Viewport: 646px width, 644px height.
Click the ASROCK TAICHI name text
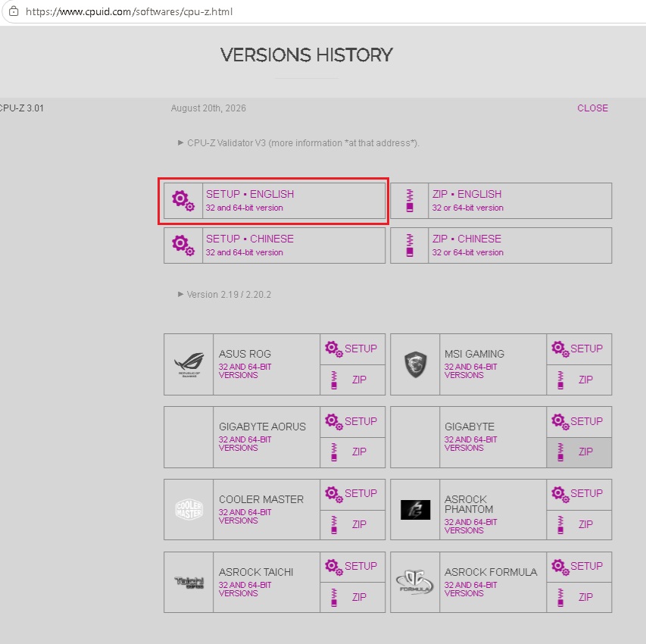click(256, 572)
